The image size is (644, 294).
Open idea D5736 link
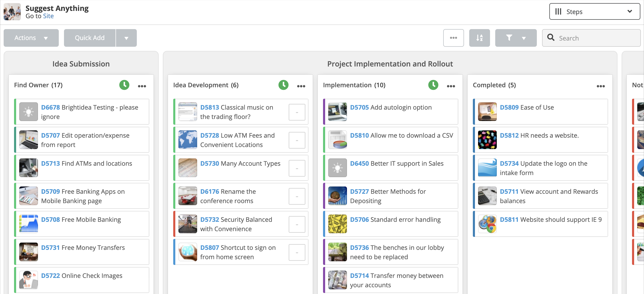pyautogui.click(x=359, y=248)
